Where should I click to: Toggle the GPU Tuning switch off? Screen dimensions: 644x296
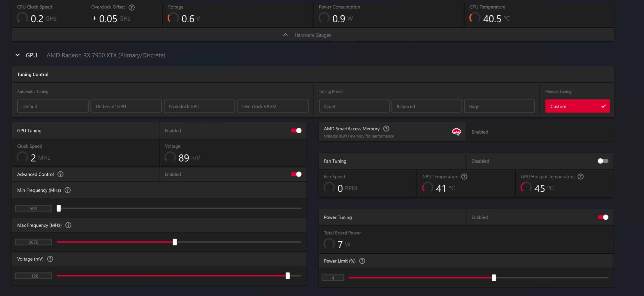[296, 131]
